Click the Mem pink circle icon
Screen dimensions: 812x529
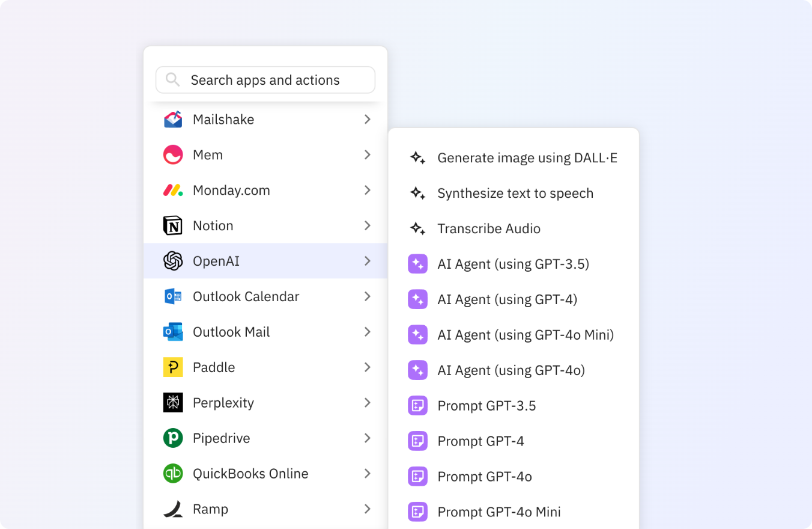[173, 155]
